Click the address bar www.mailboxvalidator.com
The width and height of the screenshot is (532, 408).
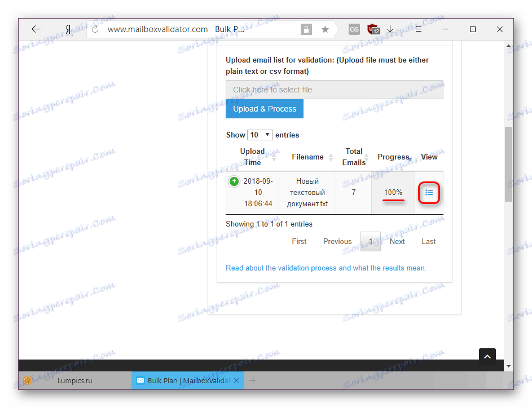157,29
